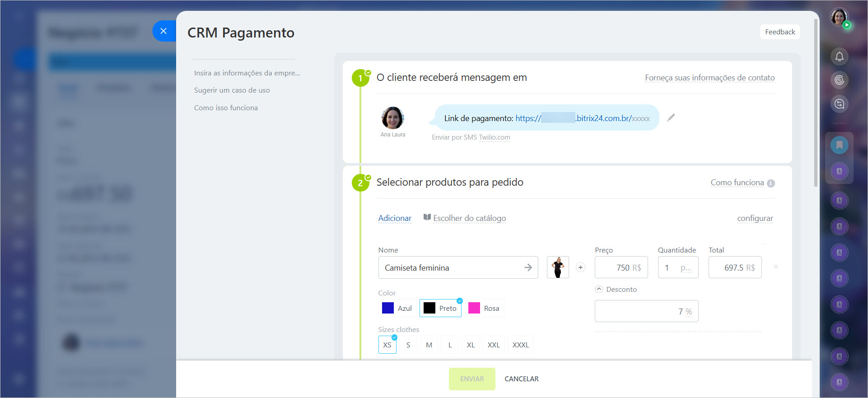The height and width of the screenshot is (398, 868).
Task: Open the quantity unit selector p...
Action: pyautogui.click(x=686, y=268)
